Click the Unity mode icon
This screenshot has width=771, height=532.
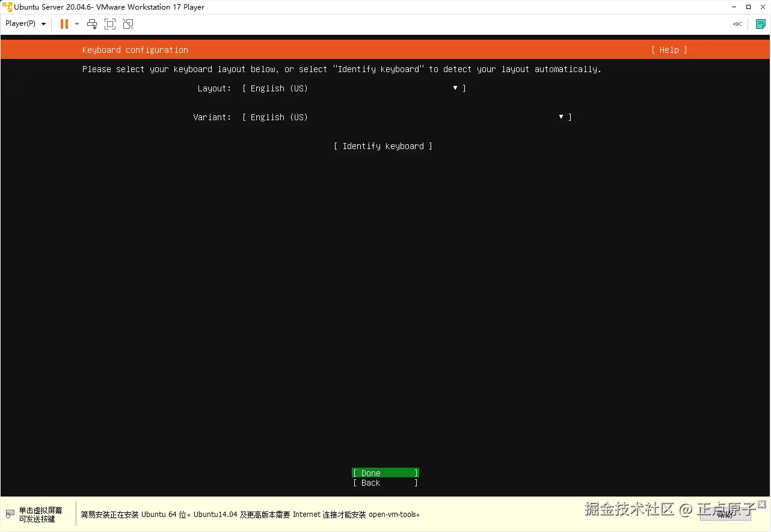coord(128,24)
